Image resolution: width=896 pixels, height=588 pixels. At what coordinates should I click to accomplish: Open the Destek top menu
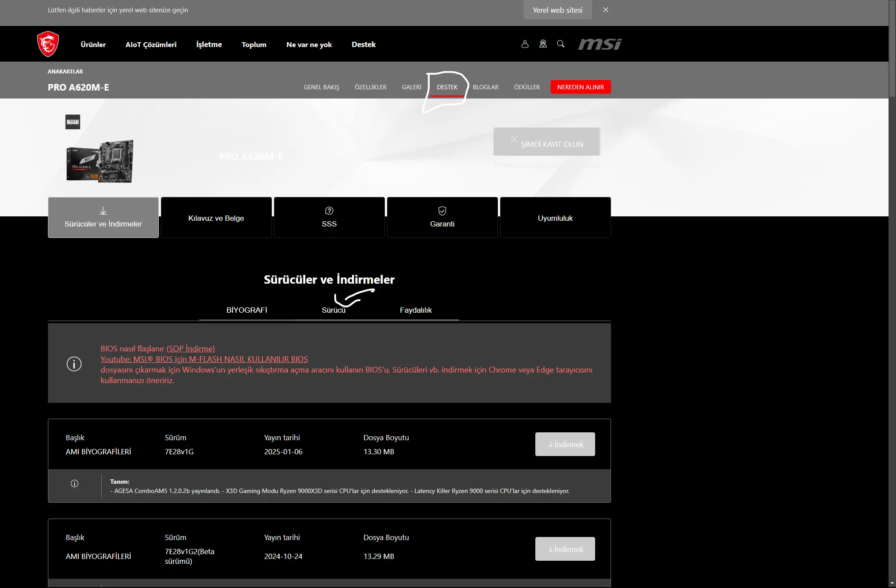(x=364, y=44)
